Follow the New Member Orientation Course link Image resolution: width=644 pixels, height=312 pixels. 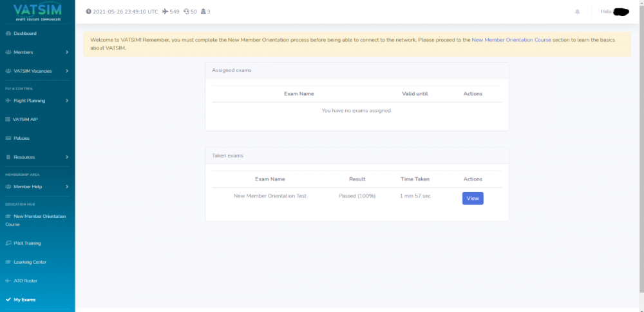click(x=511, y=40)
